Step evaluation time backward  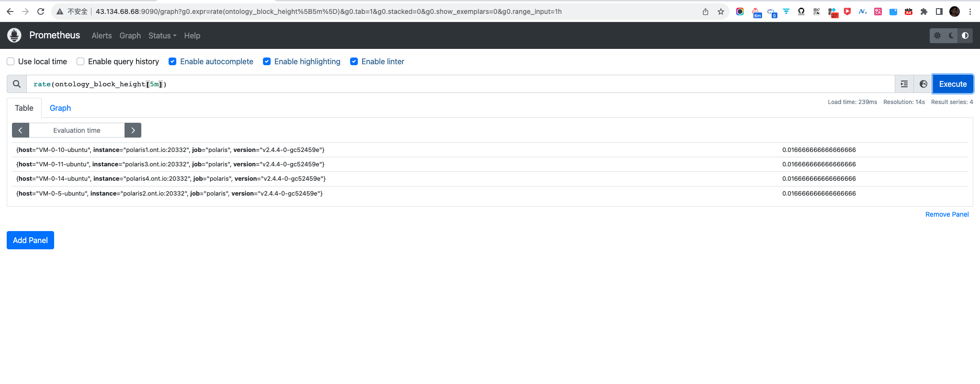tap(21, 130)
